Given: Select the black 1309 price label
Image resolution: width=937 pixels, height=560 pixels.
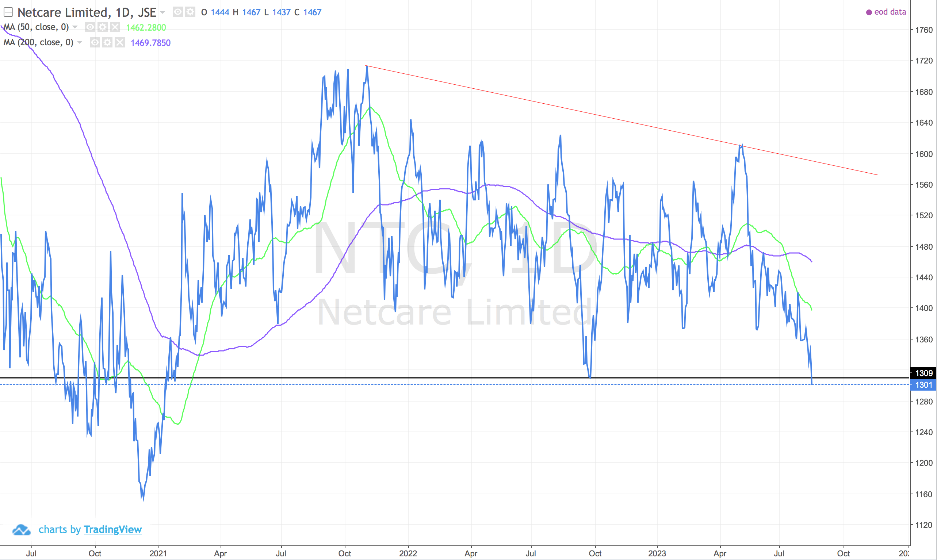Looking at the screenshot, I should point(923,373).
